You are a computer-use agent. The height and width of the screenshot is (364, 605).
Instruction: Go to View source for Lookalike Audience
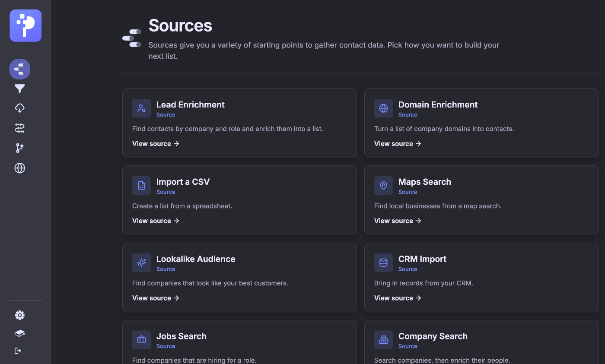pyautogui.click(x=156, y=298)
